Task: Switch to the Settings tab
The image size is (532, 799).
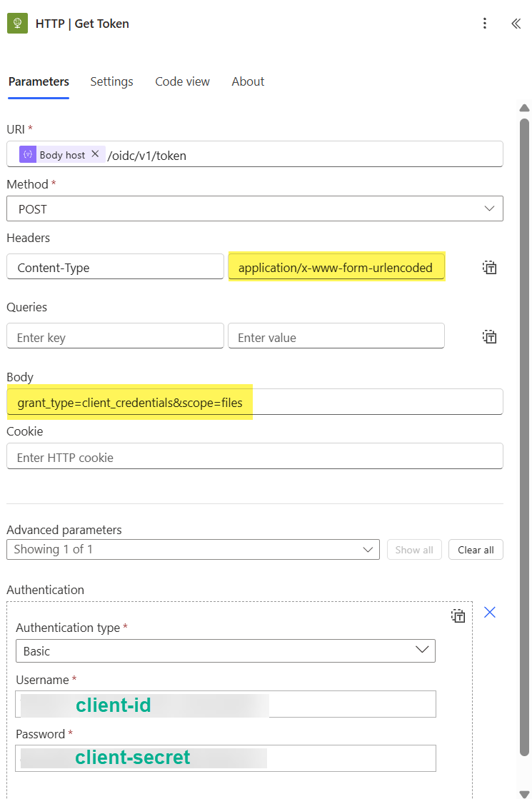Action: (x=111, y=81)
